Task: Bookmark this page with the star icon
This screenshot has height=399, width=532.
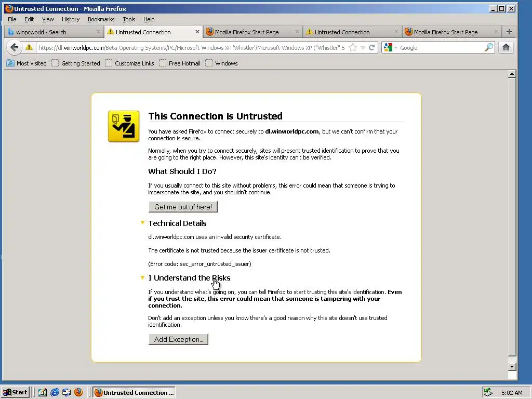Action: 353,47
